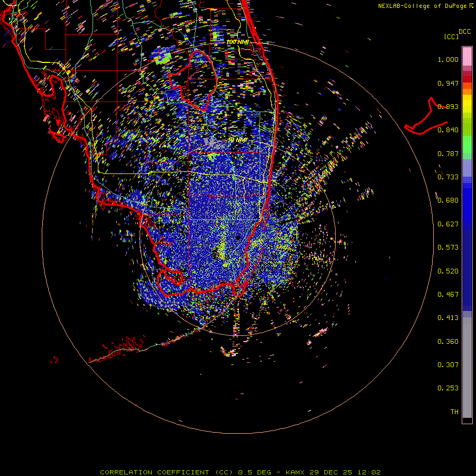Select the 0.627 scale value
This screenshot has width=476, height=476.
448,224
